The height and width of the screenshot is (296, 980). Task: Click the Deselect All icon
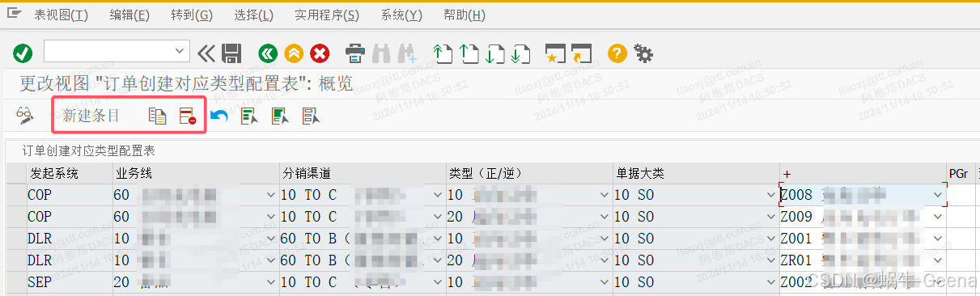(x=311, y=116)
